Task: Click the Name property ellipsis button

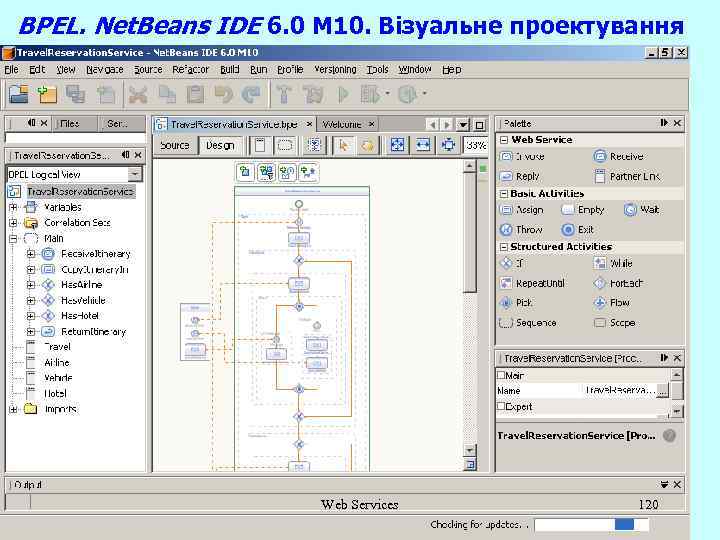Action: tap(662, 391)
